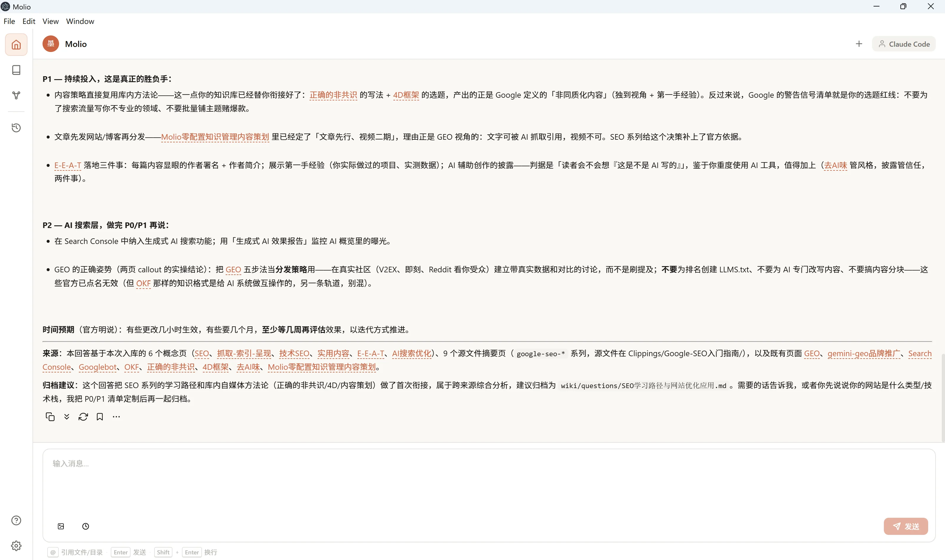Viewport: 945px width, 560px height.
Task: Open the SEO source link
Action: tap(201, 354)
